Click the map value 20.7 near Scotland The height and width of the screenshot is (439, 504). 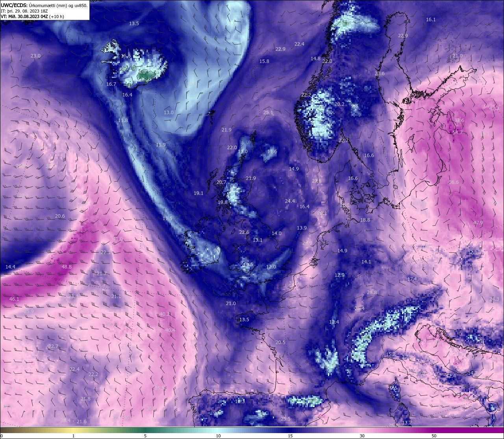coord(221,182)
